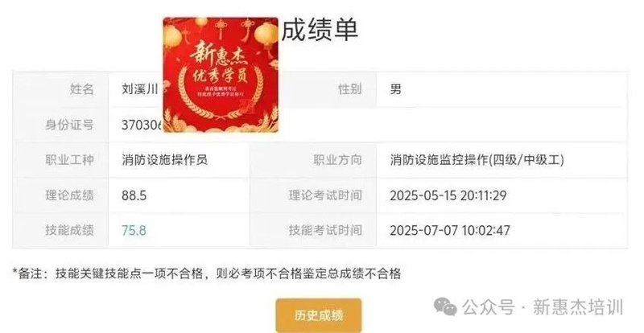Click the 身份证号 value starting 370306
The height and width of the screenshot is (333, 644).
click(x=142, y=125)
